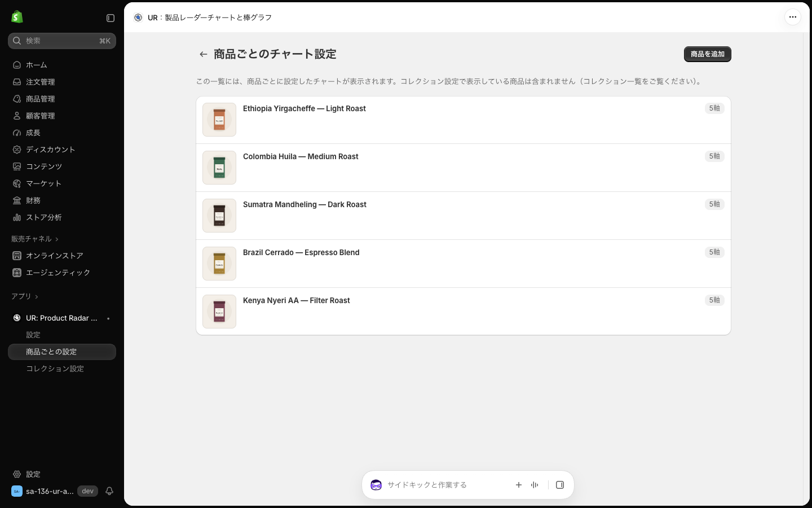Open UR: Product Radar app entry
Viewport: 812px width, 508px height.
coord(62,318)
